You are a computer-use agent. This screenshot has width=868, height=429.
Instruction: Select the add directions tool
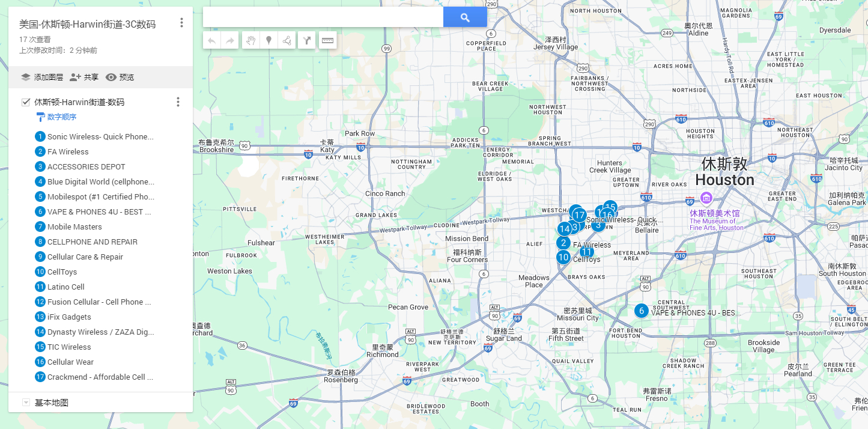[307, 40]
